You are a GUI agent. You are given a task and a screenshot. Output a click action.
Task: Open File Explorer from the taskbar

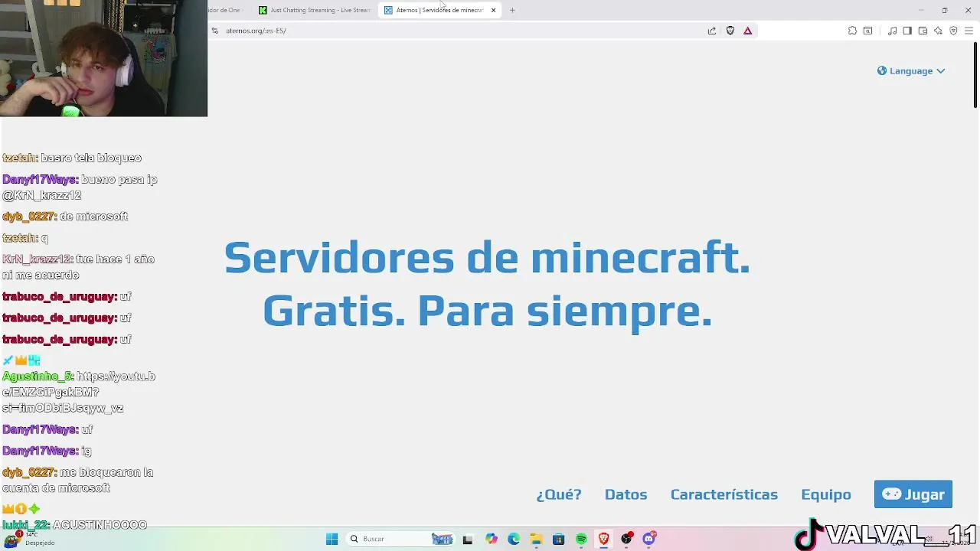pyautogui.click(x=536, y=539)
